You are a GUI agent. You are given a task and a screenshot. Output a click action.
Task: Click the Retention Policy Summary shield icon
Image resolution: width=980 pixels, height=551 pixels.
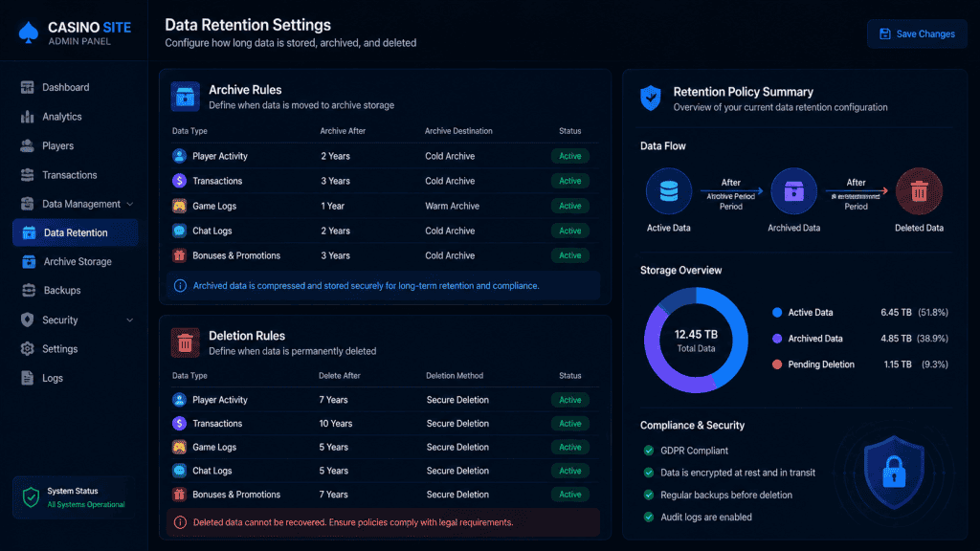(x=651, y=99)
